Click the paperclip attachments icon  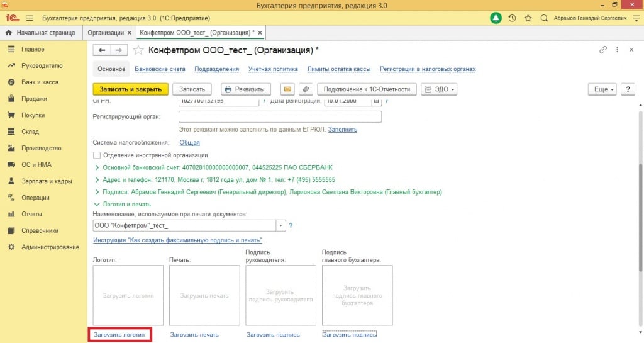306,89
